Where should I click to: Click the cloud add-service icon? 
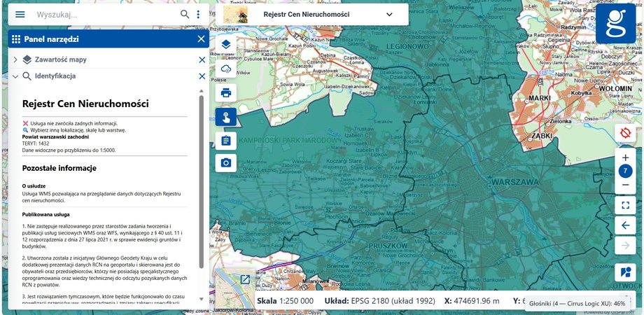pos(226,69)
